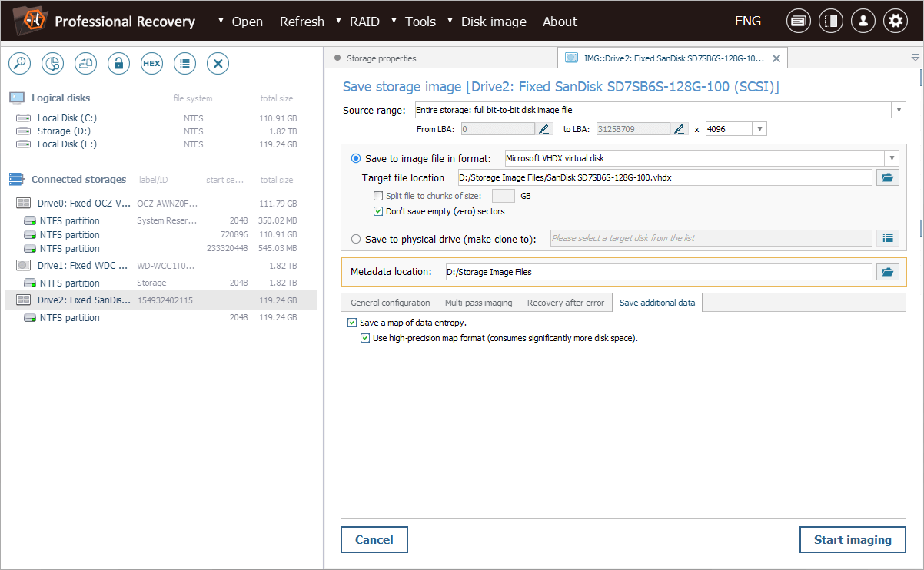Uncheck Don't save empty (zero) sectors
924x570 pixels.
coord(377,211)
